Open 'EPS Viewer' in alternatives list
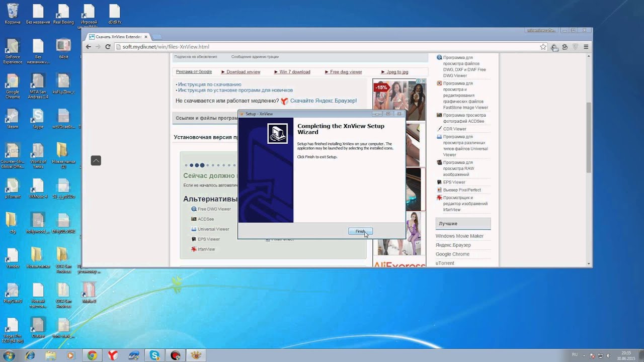 (x=209, y=239)
